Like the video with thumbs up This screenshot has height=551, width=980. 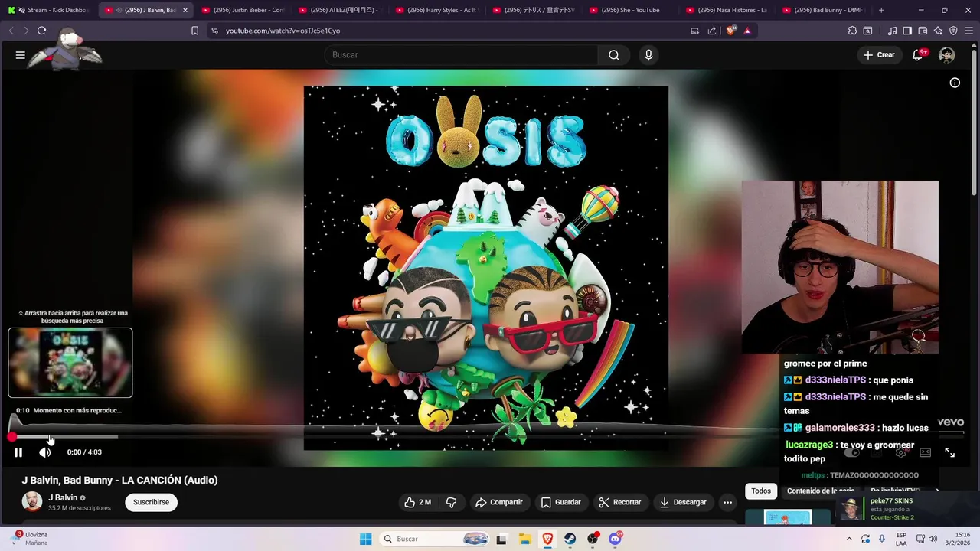tap(418, 502)
